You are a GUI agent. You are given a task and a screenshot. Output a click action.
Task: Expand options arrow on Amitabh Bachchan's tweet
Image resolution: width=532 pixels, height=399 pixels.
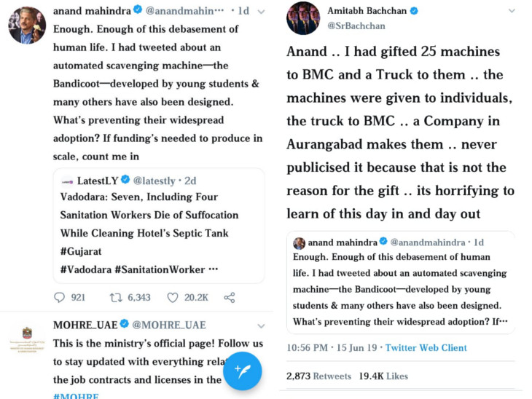(512, 12)
